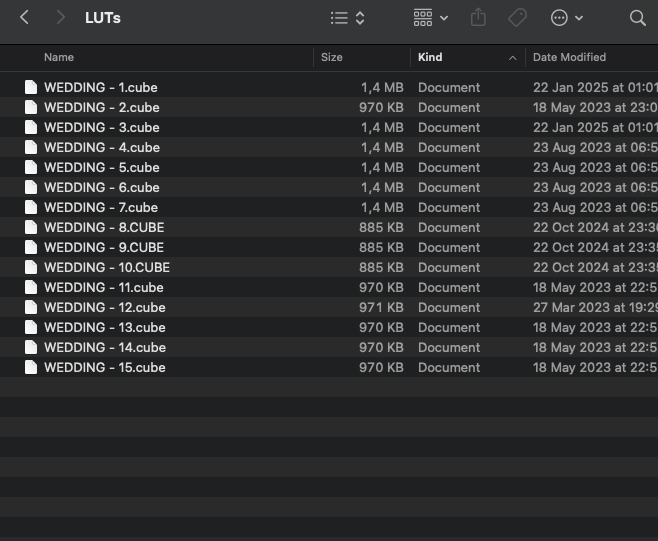Sort files by Size column
Screen dimensions: 658x541
tap(331, 58)
